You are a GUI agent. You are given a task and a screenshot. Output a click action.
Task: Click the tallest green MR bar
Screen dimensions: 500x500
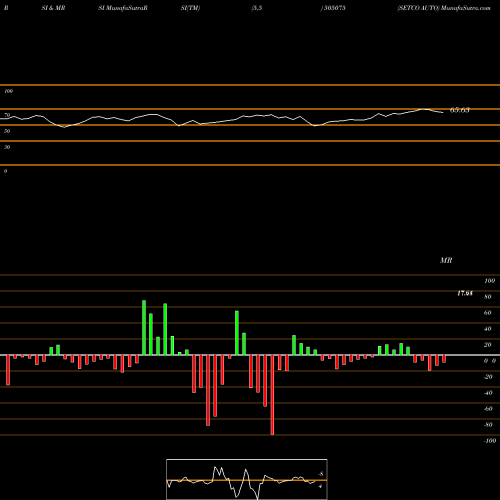[144, 328]
